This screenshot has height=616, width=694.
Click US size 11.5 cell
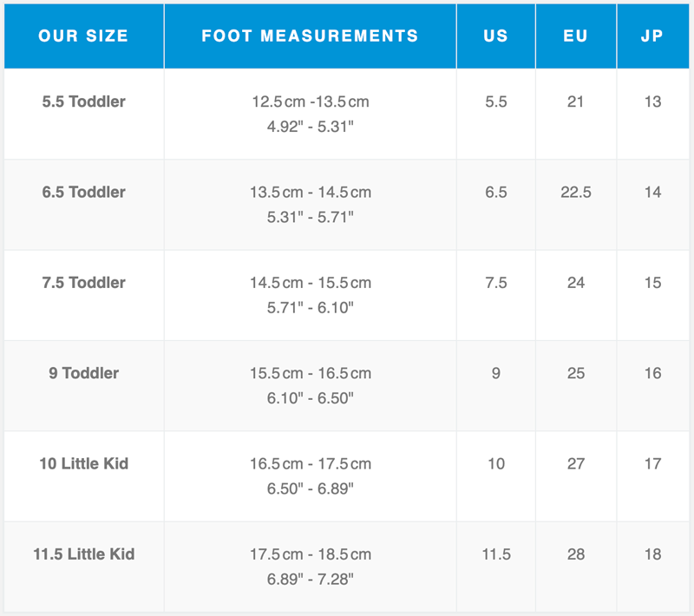point(495,554)
